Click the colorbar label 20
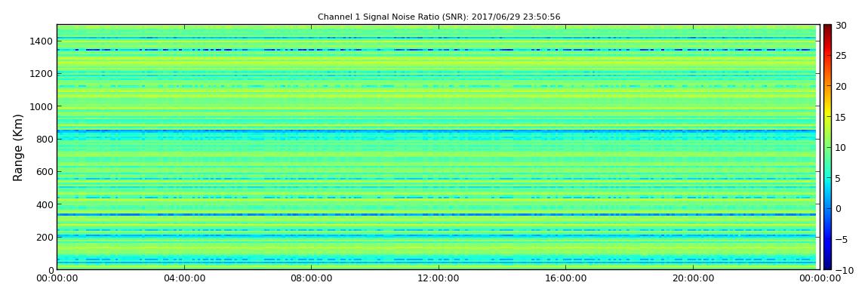The image size is (868, 307). (x=841, y=86)
